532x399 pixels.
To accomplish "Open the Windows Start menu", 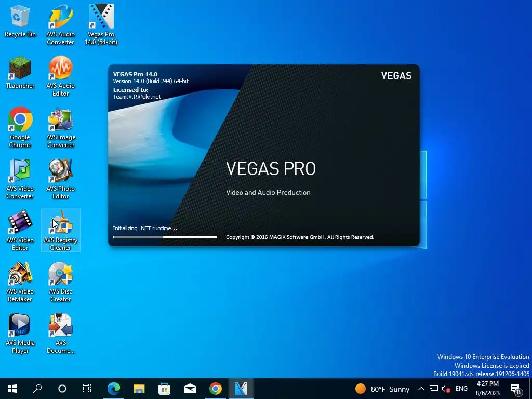I will coord(12,389).
